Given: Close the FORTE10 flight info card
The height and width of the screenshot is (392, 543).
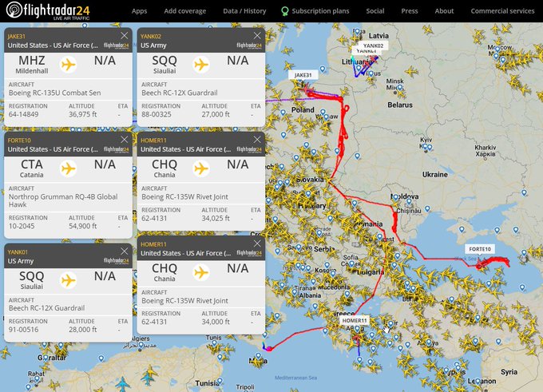Looking at the screenshot, I should pyautogui.click(x=124, y=139).
